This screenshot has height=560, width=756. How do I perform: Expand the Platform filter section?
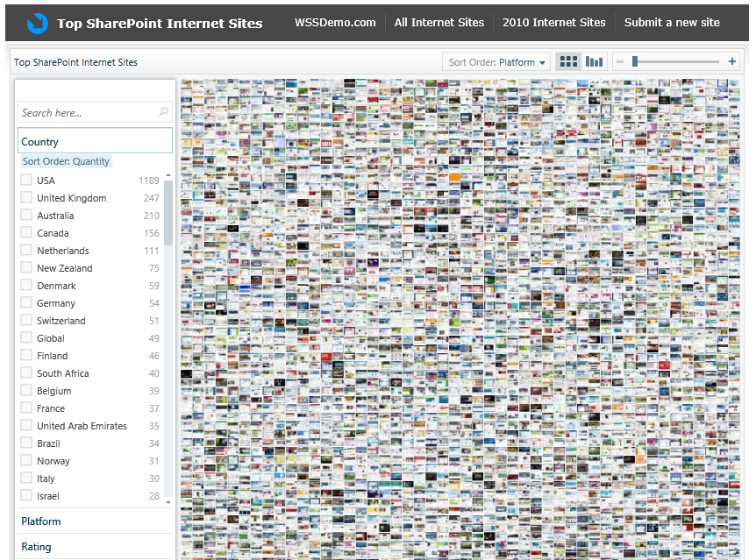95,521
